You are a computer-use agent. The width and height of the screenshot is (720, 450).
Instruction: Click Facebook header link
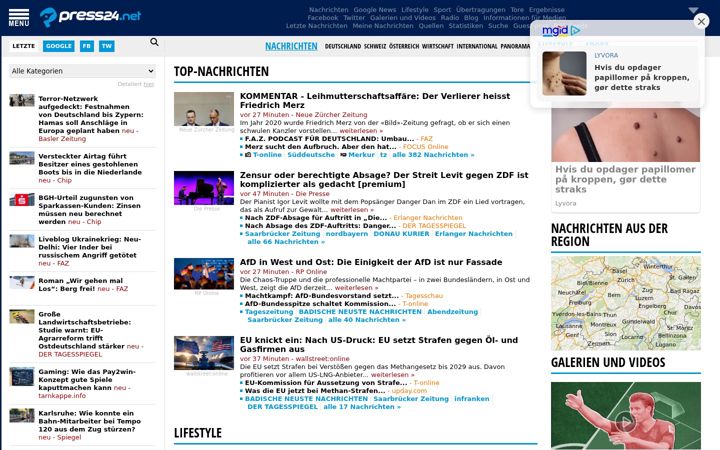(323, 17)
